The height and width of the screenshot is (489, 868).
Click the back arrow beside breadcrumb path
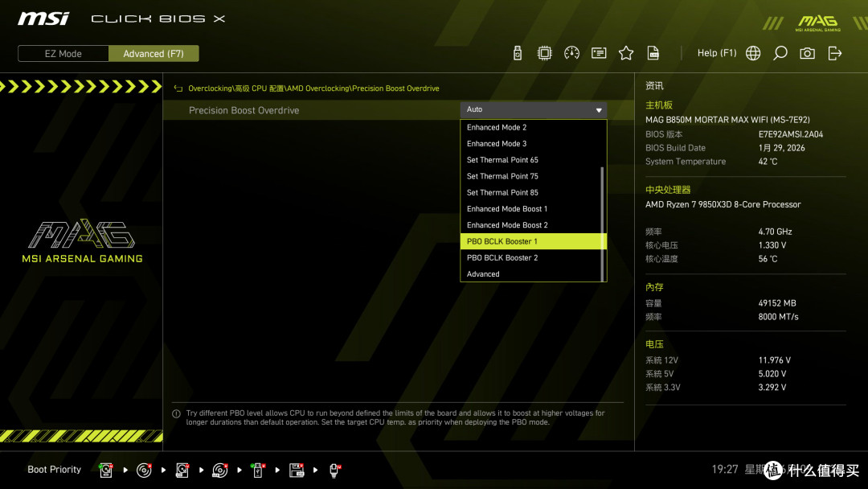178,88
